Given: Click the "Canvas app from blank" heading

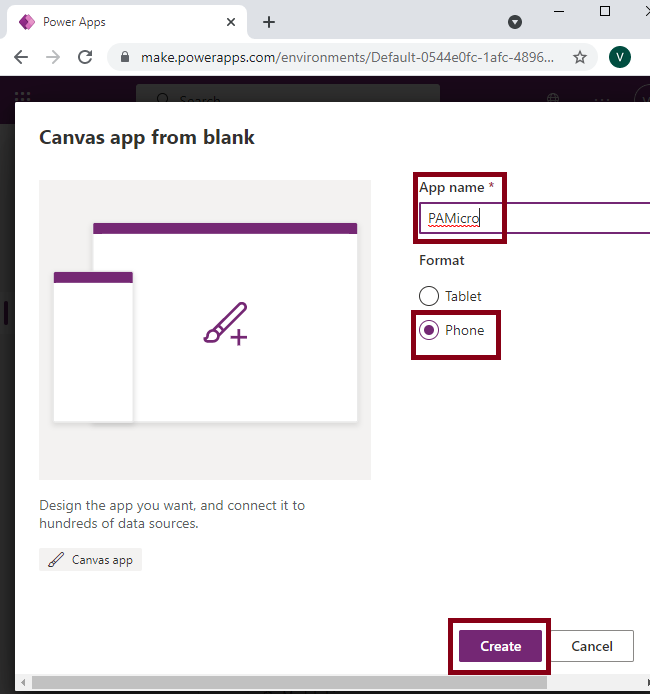Looking at the screenshot, I should (147, 138).
